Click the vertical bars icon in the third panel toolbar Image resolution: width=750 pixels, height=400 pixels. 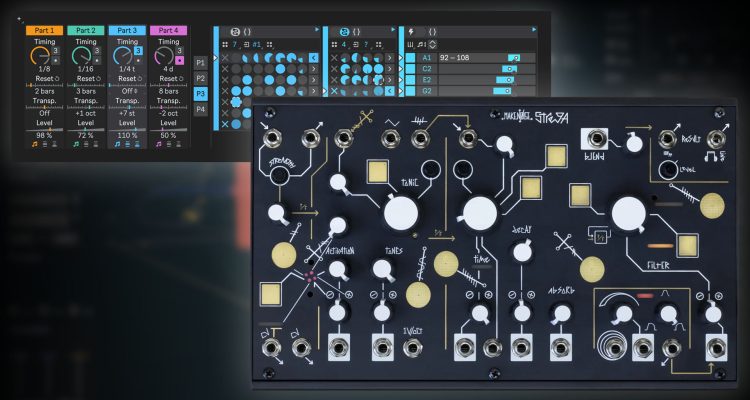pos(410,44)
